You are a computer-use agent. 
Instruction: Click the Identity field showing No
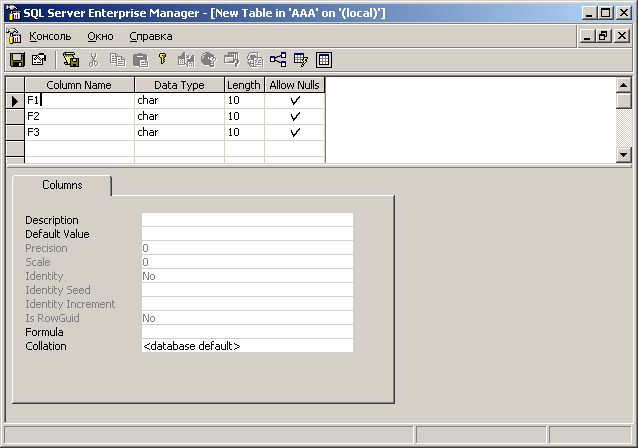pos(247,276)
